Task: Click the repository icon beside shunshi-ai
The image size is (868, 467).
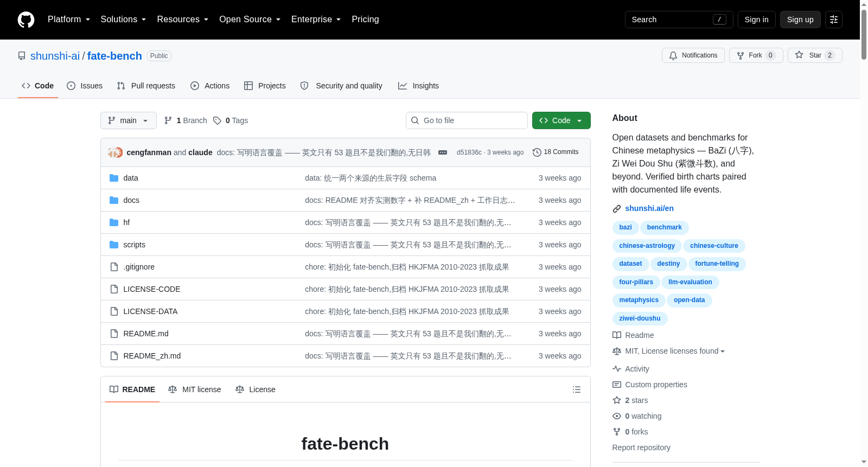Action: [x=22, y=56]
